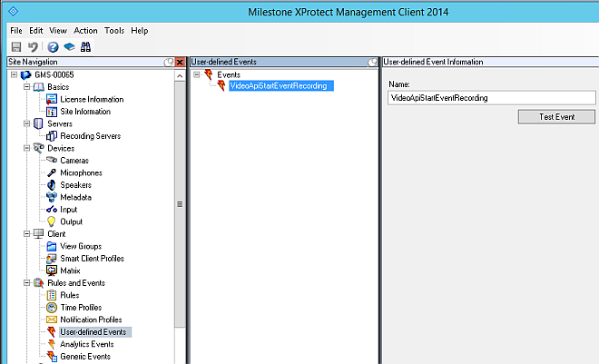
Task: Close the Site Navigation panel
Action: pos(179,62)
